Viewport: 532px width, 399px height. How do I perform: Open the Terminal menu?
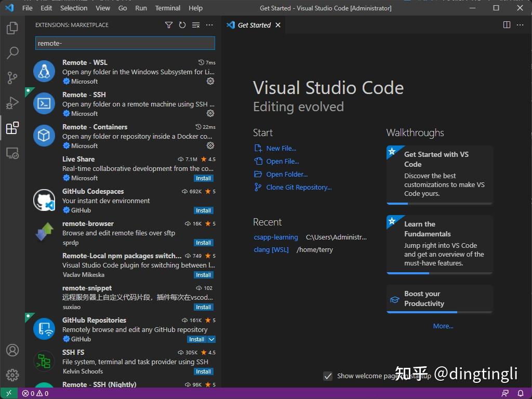(168, 8)
